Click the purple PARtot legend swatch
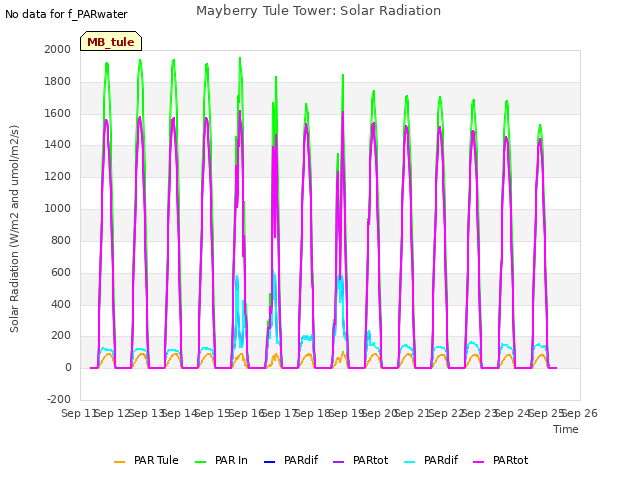 coord(338,462)
